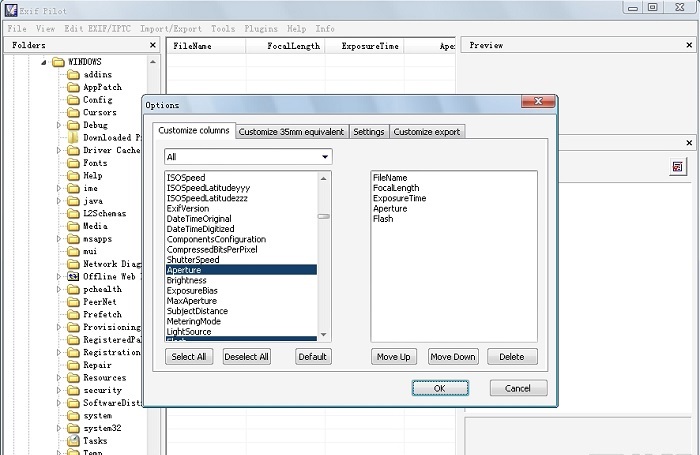Switch to Customize 35mm equivalent tab
Viewport: 700px width, 455px height.
pos(292,131)
